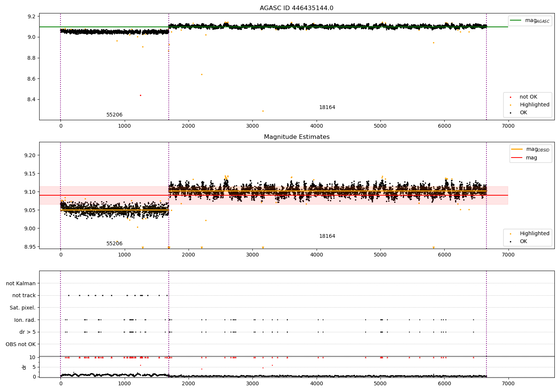
Task: Click the '10' tick on the dr axis
Action: click(32, 358)
